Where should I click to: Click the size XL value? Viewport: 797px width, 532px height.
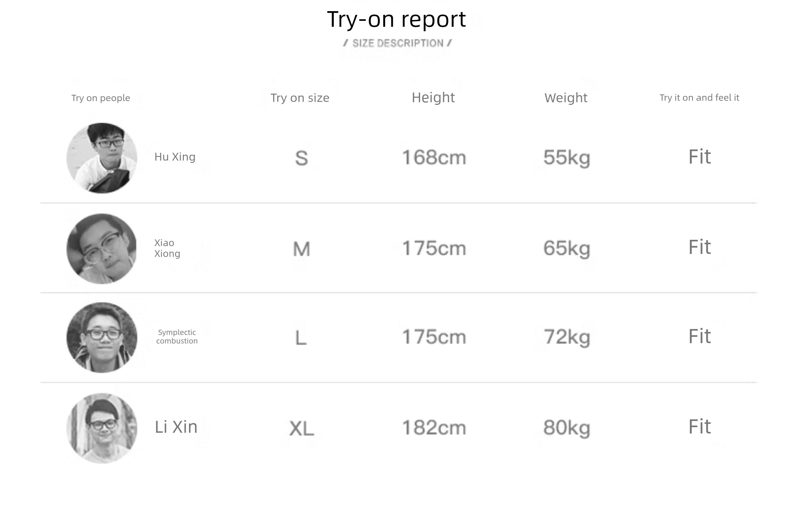pyautogui.click(x=301, y=428)
